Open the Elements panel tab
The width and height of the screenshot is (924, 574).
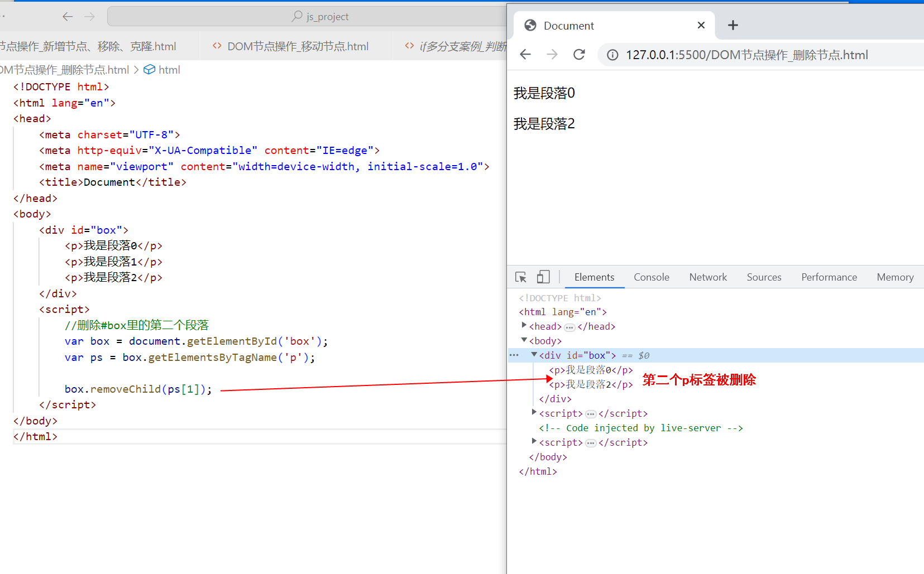tap(594, 277)
